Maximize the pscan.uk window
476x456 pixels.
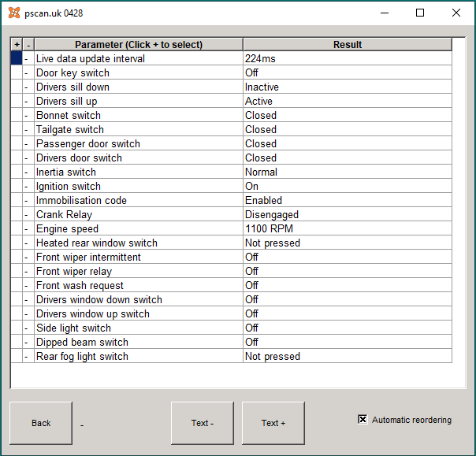(x=420, y=13)
